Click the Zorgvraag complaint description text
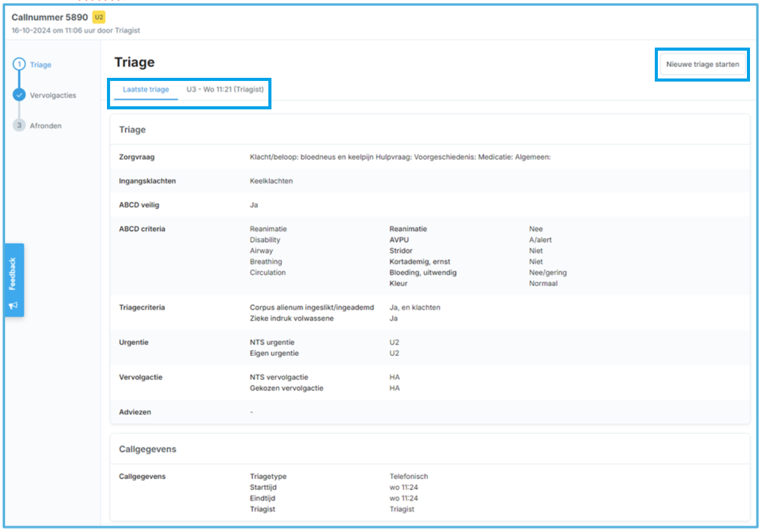Viewport: 763px width, 532px height. click(400, 157)
